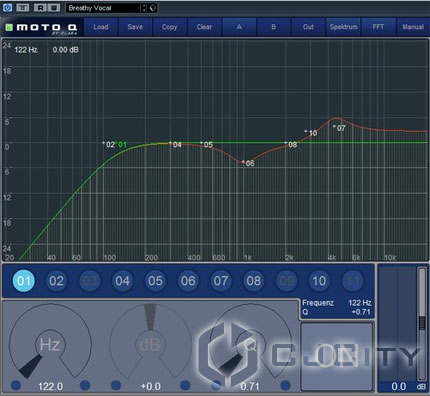Open the FFT option

(378, 27)
